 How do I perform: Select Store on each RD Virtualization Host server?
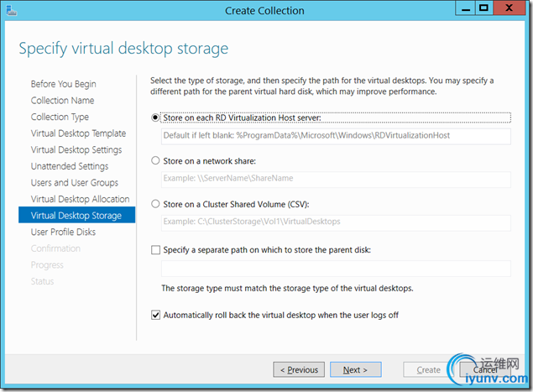pos(155,118)
